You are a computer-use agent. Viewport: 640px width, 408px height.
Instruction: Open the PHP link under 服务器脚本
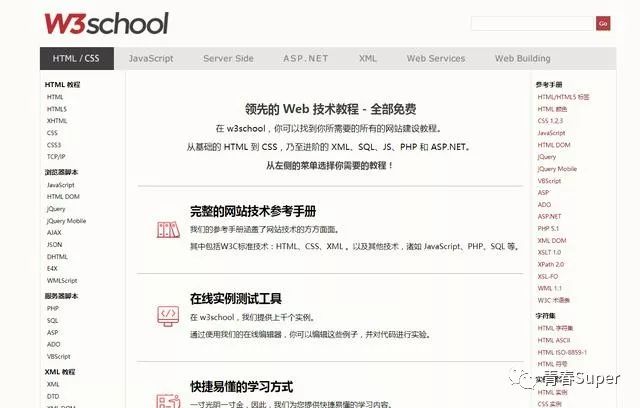click(53, 308)
